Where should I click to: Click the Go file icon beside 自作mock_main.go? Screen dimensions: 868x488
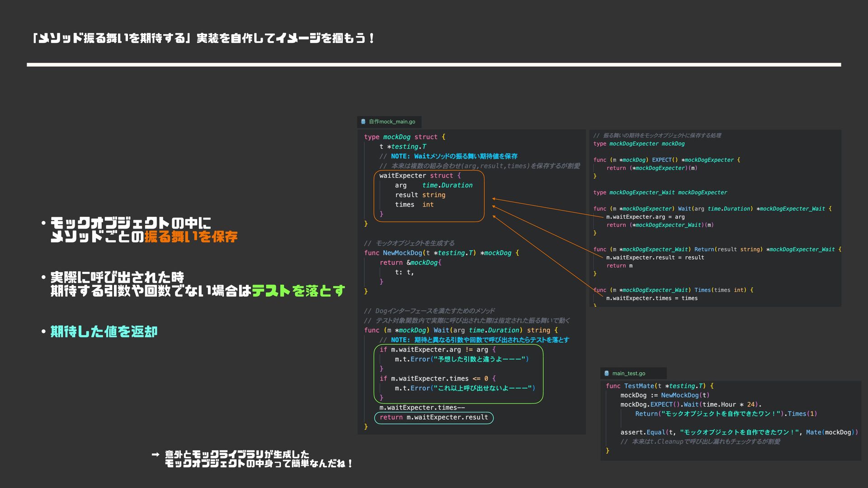coord(363,122)
